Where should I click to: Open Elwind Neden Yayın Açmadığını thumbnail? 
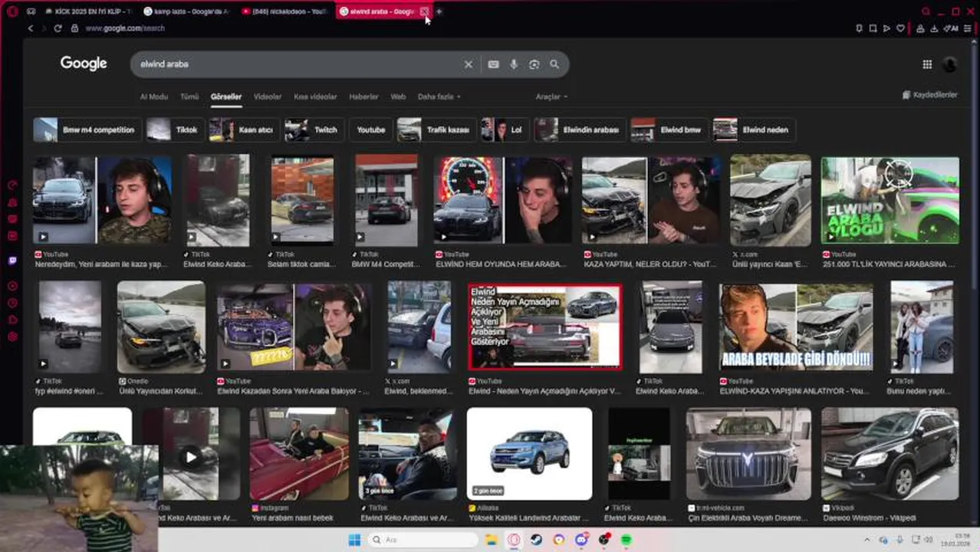545,327
